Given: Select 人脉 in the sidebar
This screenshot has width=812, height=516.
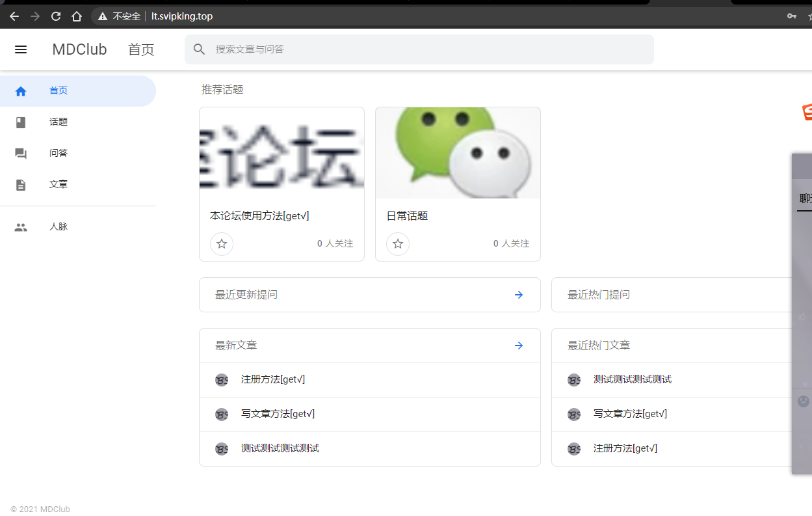Looking at the screenshot, I should click(78, 227).
